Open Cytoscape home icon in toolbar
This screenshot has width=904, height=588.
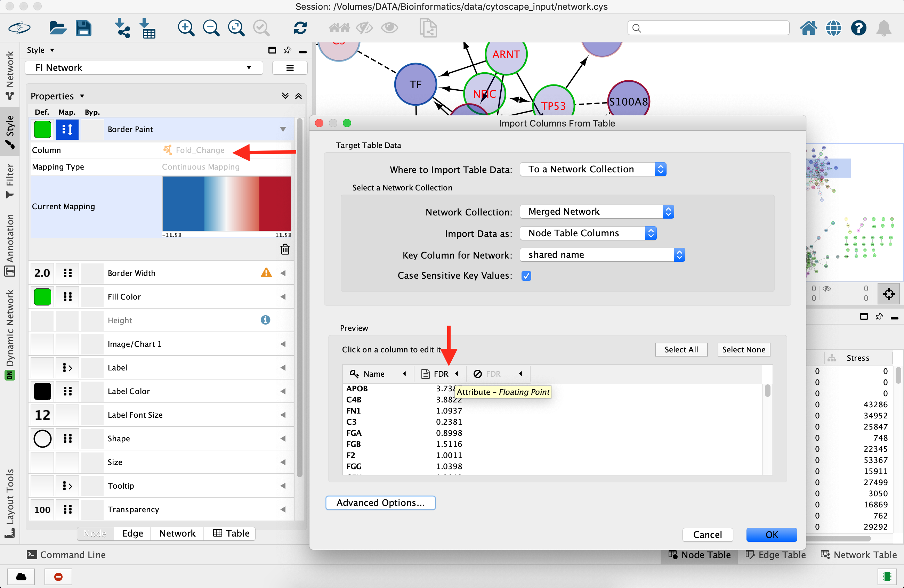(808, 28)
